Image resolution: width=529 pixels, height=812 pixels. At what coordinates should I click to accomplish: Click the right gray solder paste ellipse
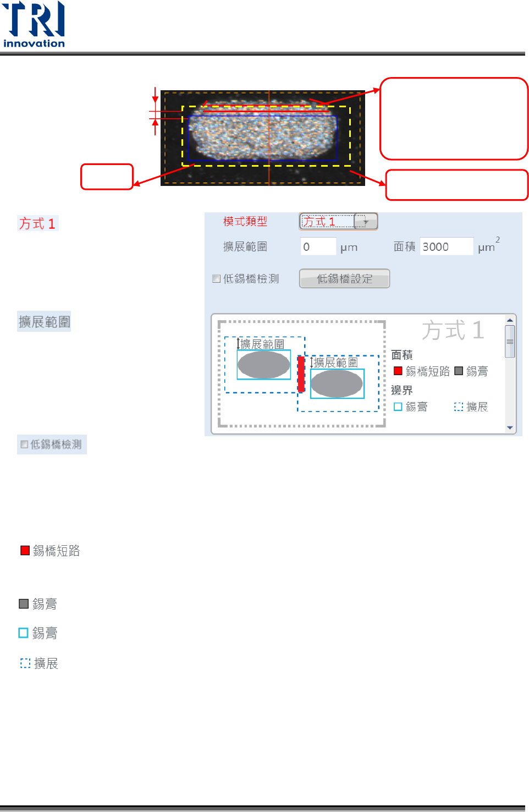[x=337, y=383]
